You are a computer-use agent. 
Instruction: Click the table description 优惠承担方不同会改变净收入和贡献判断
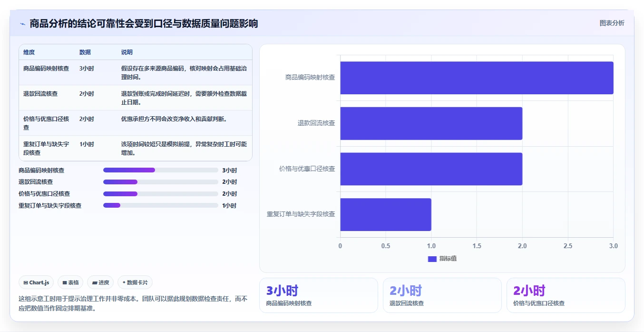[175, 119]
